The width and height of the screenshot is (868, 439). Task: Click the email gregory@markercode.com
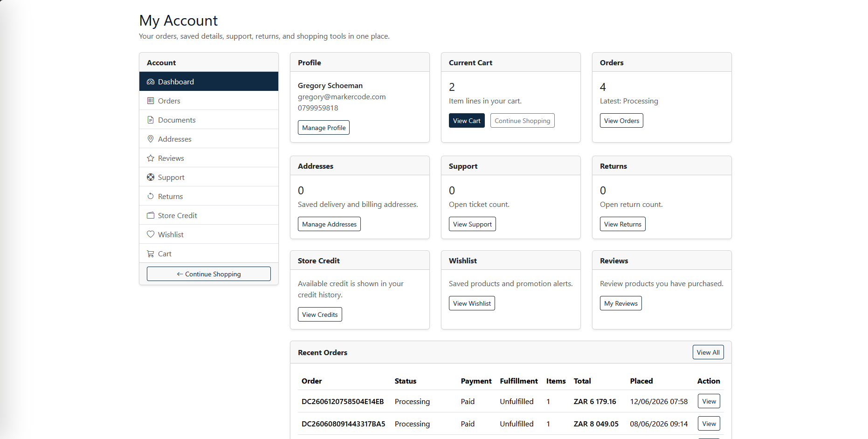tap(342, 97)
